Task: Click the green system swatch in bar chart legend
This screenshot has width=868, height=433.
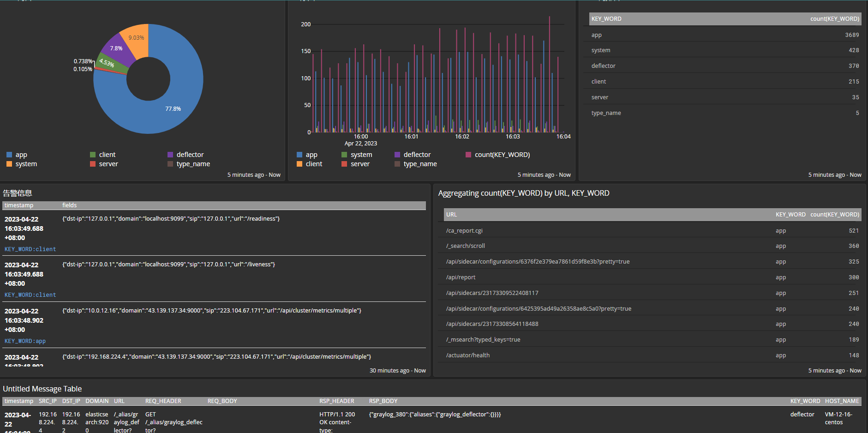Action: [344, 155]
